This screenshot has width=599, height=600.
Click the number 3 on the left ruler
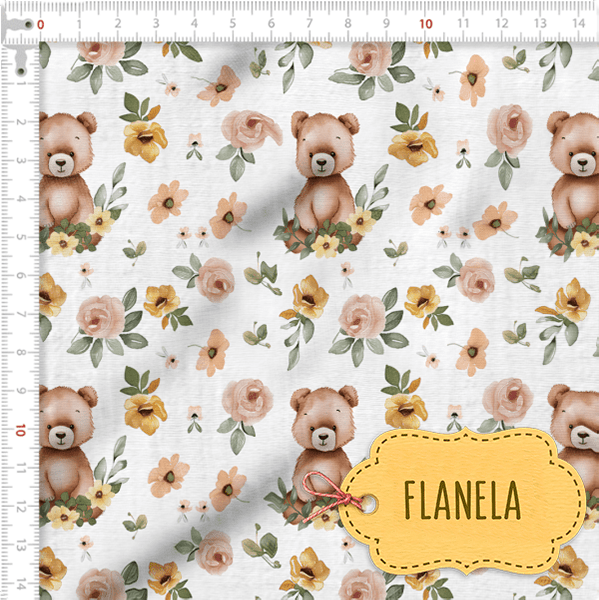click(x=21, y=160)
